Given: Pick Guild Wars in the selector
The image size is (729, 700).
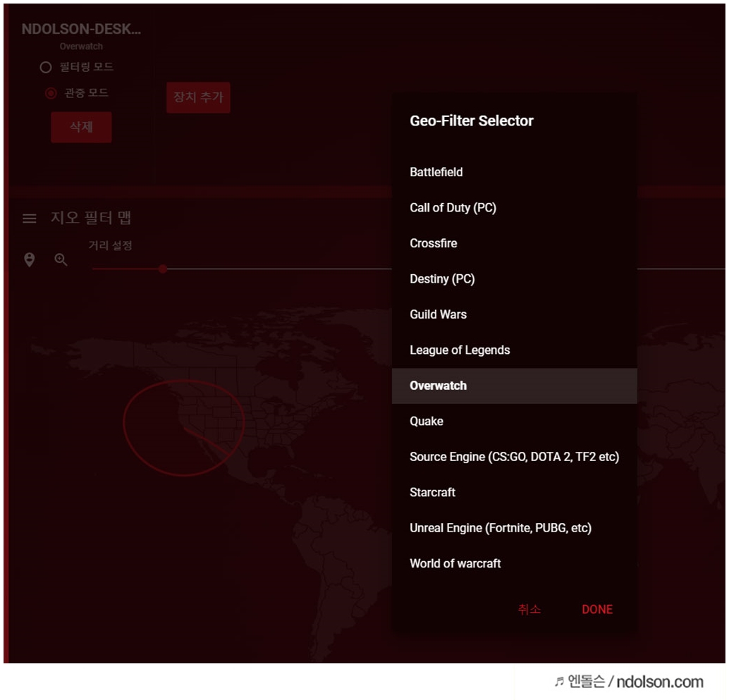Looking at the screenshot, I should pos(514,314).
